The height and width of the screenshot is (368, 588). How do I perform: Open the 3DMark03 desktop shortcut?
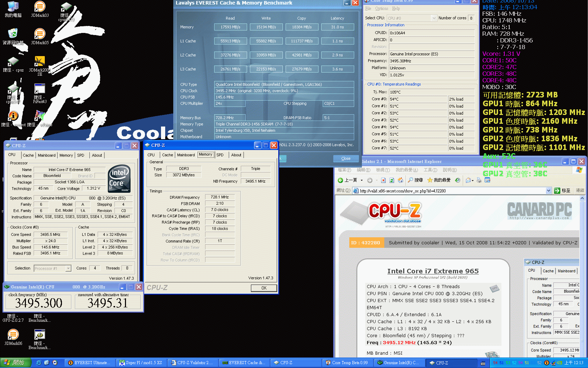(40, 9)
